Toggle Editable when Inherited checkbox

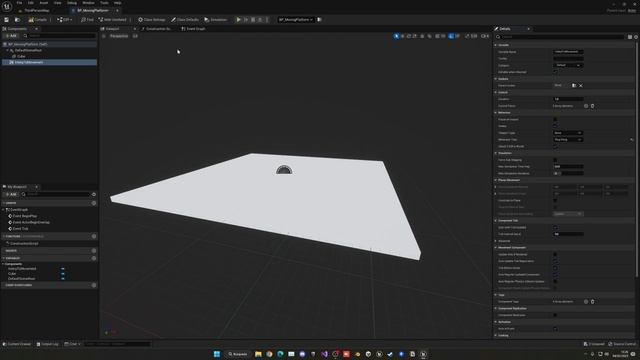coord(555,72)
